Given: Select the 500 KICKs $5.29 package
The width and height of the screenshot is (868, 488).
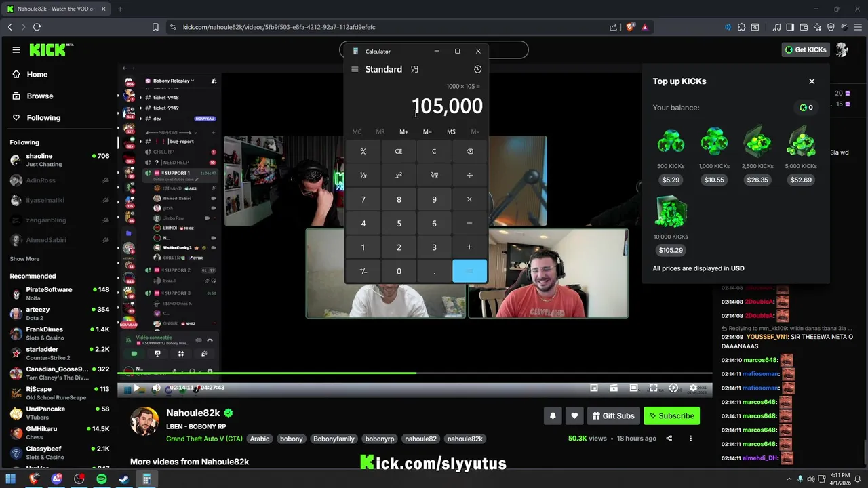Looking at the screenshot, I should click(x=671, y=156).
